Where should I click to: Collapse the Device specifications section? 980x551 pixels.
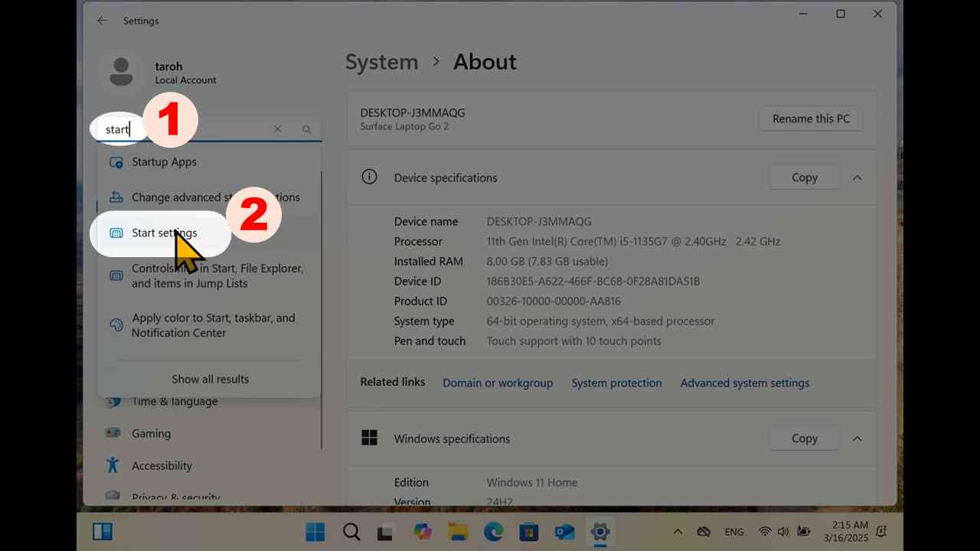coord(857,178)
